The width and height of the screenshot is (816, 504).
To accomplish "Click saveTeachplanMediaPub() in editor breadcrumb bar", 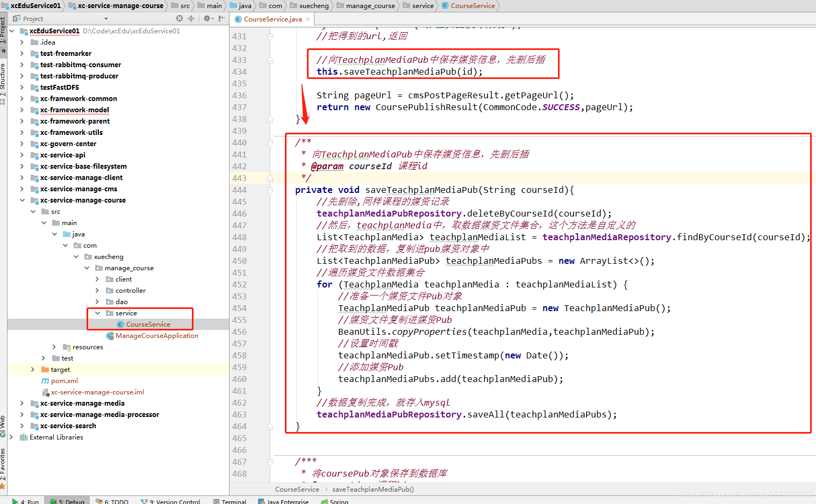I will pyautogui.click(x=373, y=489).
